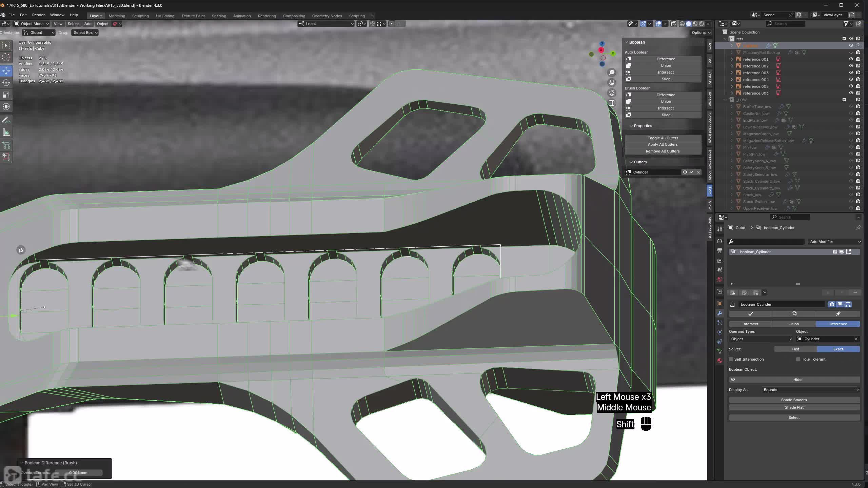Switch to the Sculpting workspace tab
Viewport: 868px width, 488px height.
click(x=140, y=16)
